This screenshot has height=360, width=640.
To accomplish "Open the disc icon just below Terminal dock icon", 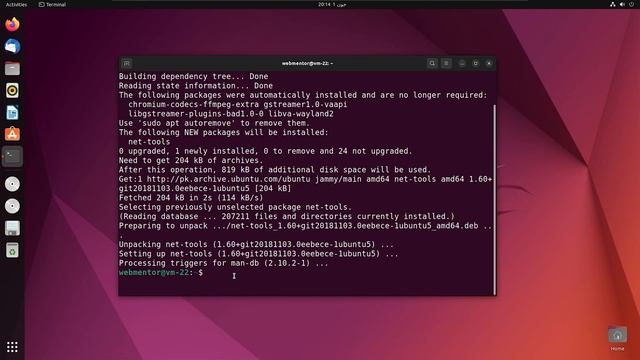I will [12, 184].
